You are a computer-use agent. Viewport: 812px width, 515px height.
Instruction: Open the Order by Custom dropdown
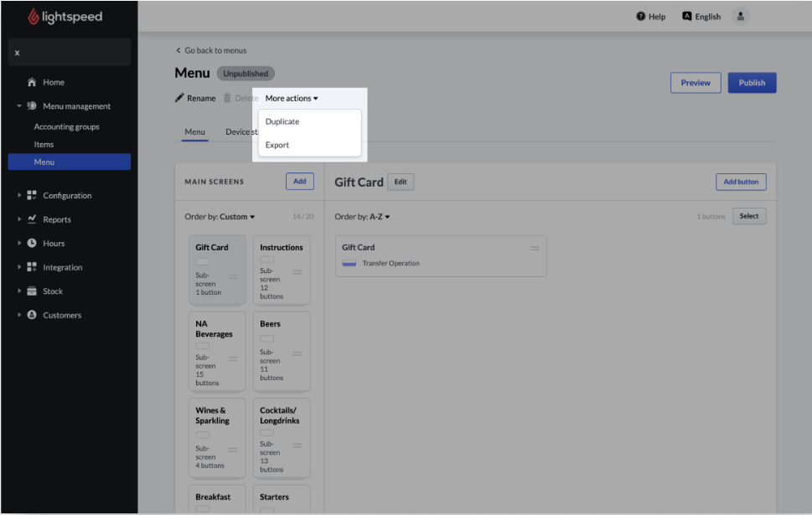pos(220,217)
